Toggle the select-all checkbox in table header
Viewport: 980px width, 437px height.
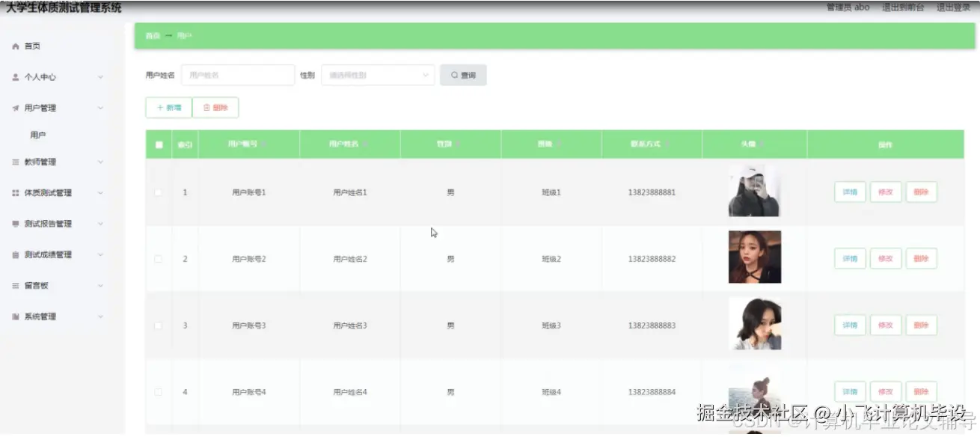[159, 144]
